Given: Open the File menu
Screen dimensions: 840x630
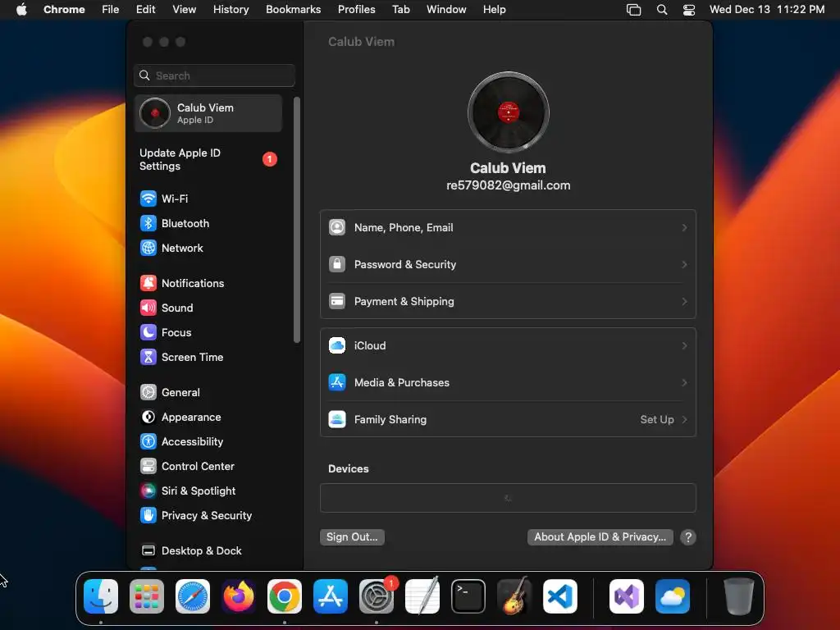Looking at the screenshot, I should pyautogui.click(x=111, y=10).
